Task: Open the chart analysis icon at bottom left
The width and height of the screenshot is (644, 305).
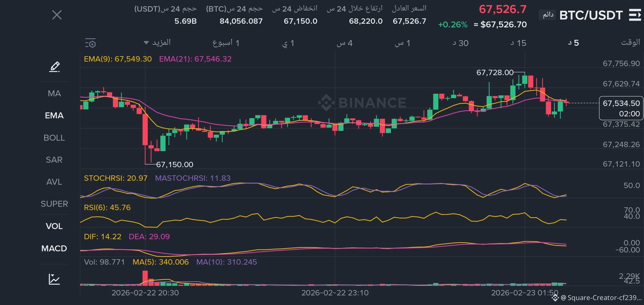Action: tap(54, 279)
